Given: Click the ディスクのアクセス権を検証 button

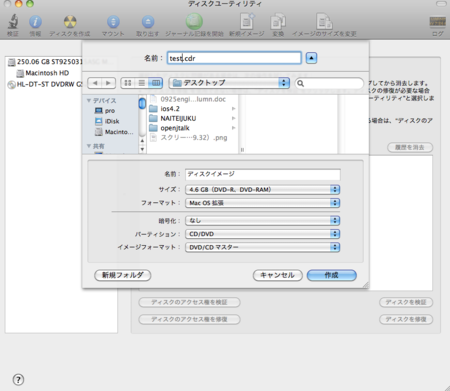Looking at the screenshot, I should tap(189, 302).
